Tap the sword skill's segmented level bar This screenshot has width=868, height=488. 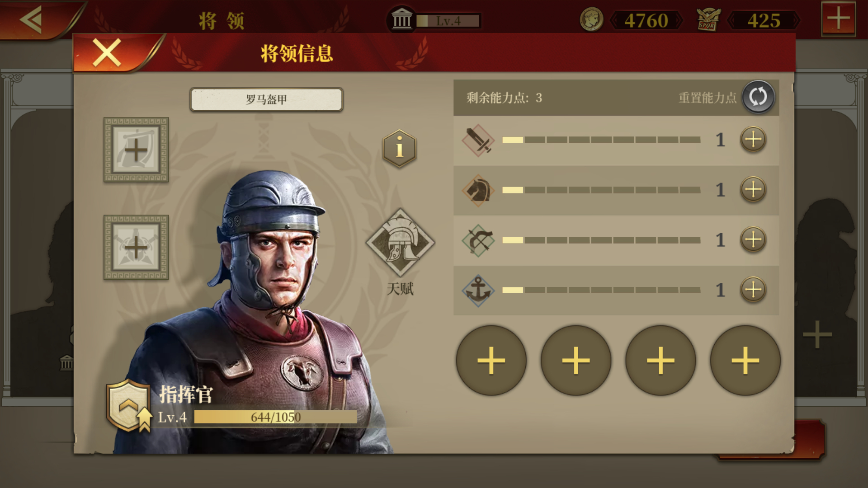click(x=601, y=140)
